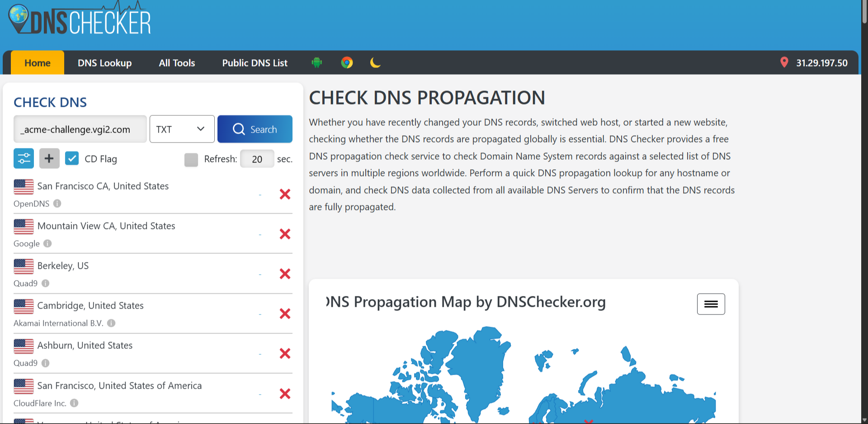Click red X status for Mountain View CA
The width and height of the screenshot is (868, 424).
[285, 234]
